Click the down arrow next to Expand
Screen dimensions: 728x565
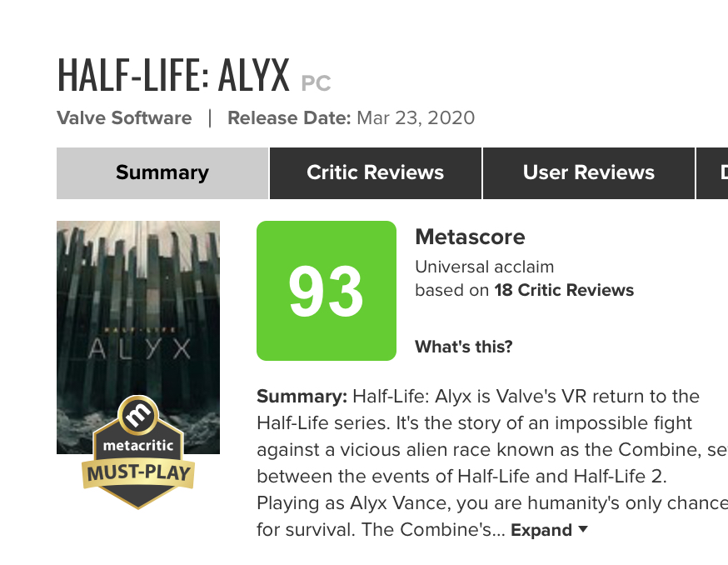pos(584,529)
